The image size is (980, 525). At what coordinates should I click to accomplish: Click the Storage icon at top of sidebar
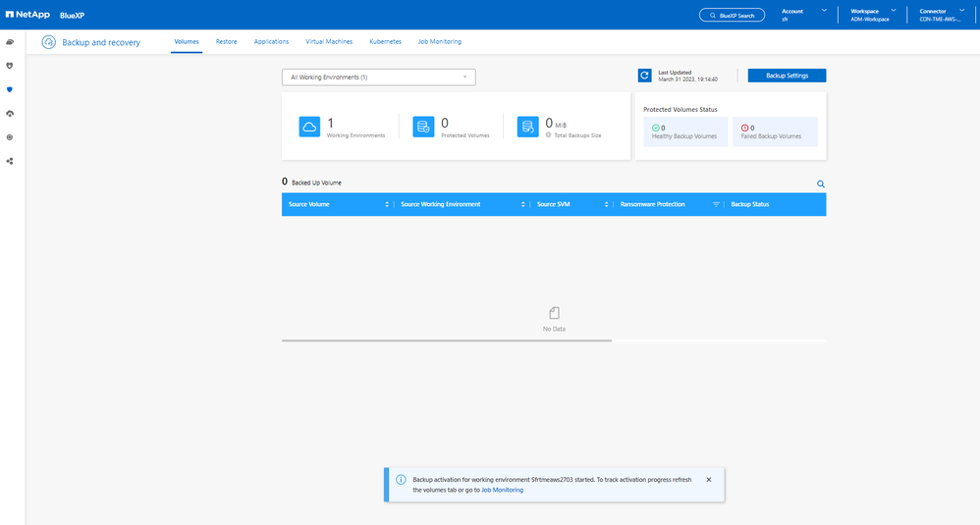[10, 42]
